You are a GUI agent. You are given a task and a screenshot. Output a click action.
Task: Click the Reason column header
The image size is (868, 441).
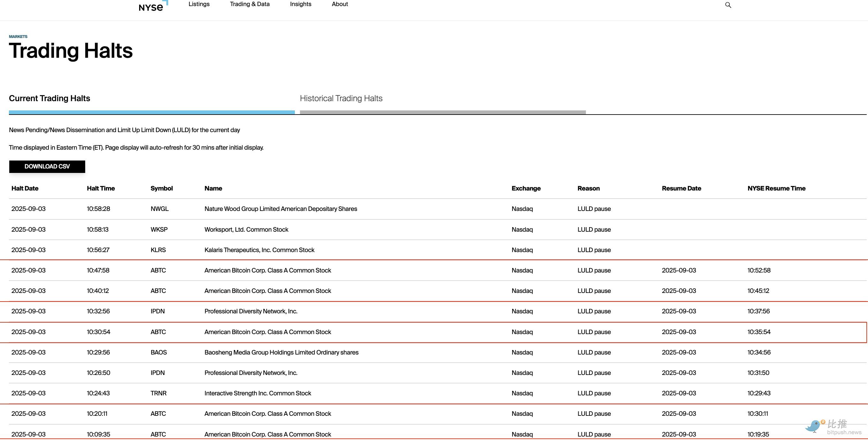(x=588, y=188)
